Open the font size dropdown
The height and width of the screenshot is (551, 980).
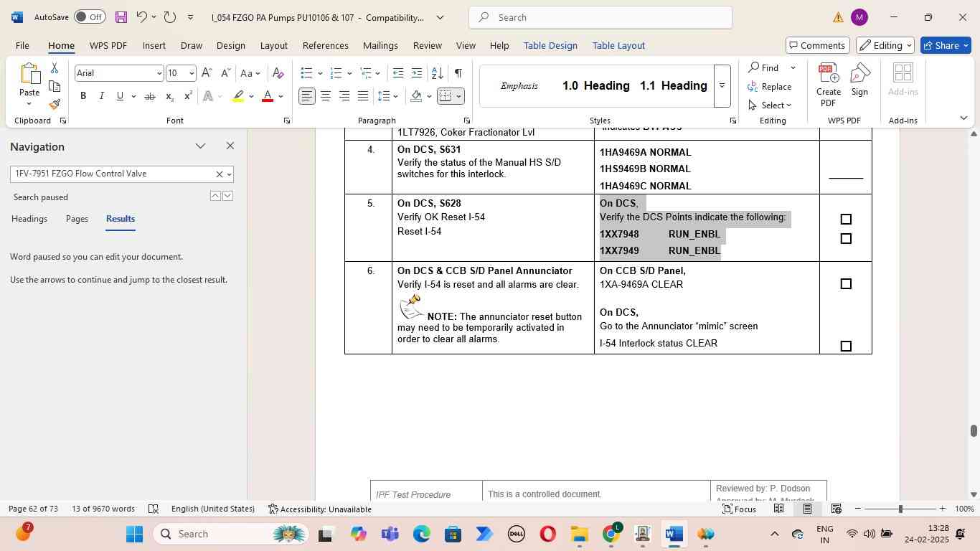191,73
